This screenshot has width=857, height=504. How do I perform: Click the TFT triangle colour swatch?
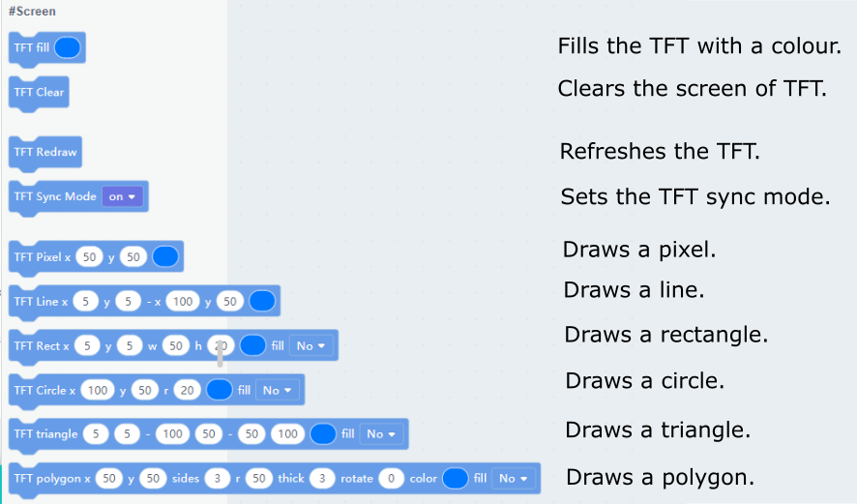tap(323, 434)
